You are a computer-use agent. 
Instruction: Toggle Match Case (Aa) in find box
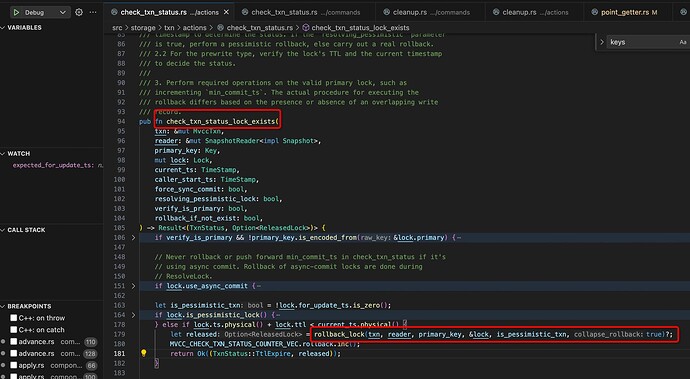(x=683, y=42)
